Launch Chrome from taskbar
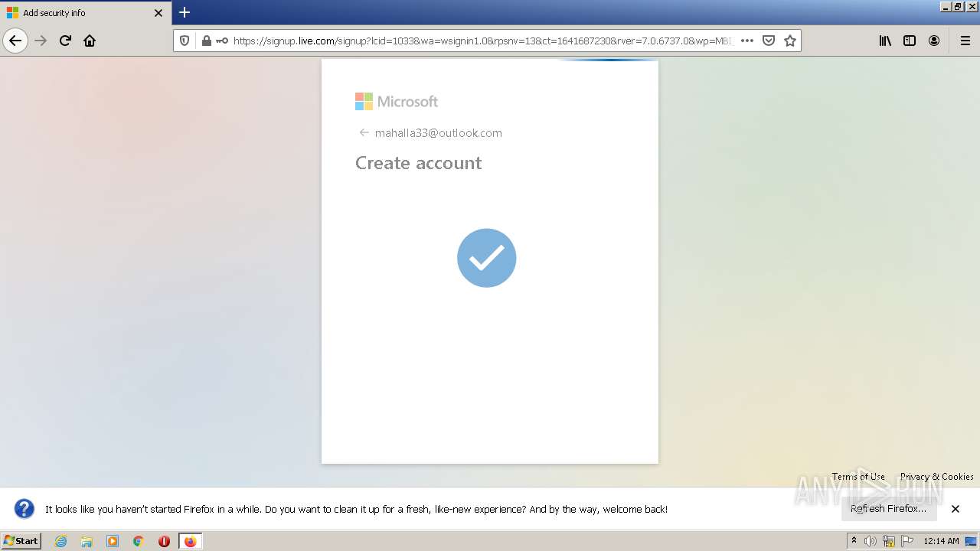 coord(139,541)
